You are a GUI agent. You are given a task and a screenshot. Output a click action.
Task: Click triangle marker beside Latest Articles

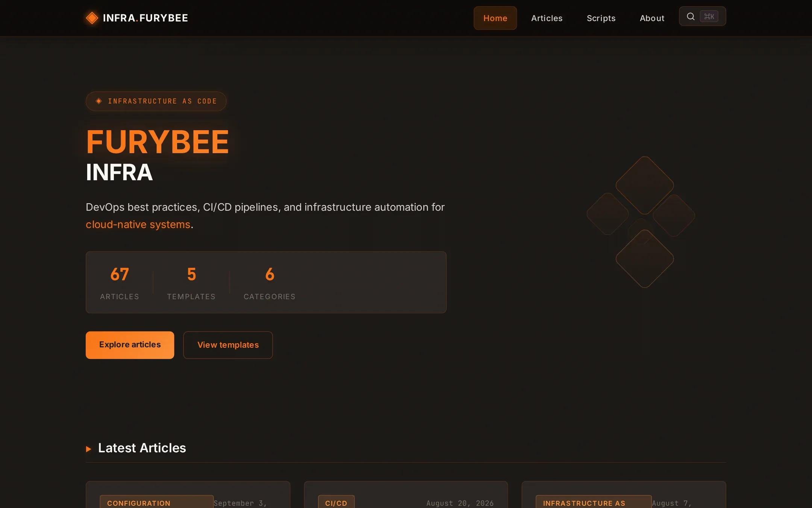click(89, 449)
